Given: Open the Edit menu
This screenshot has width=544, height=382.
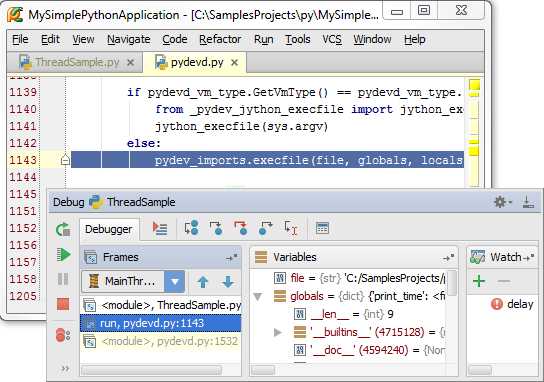Looking at the screenshot, I should click(x=50, y=39).
